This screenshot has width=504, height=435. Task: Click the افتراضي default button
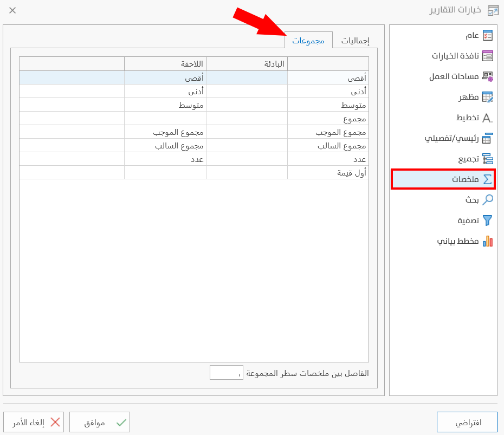click(x=467, y=422)
